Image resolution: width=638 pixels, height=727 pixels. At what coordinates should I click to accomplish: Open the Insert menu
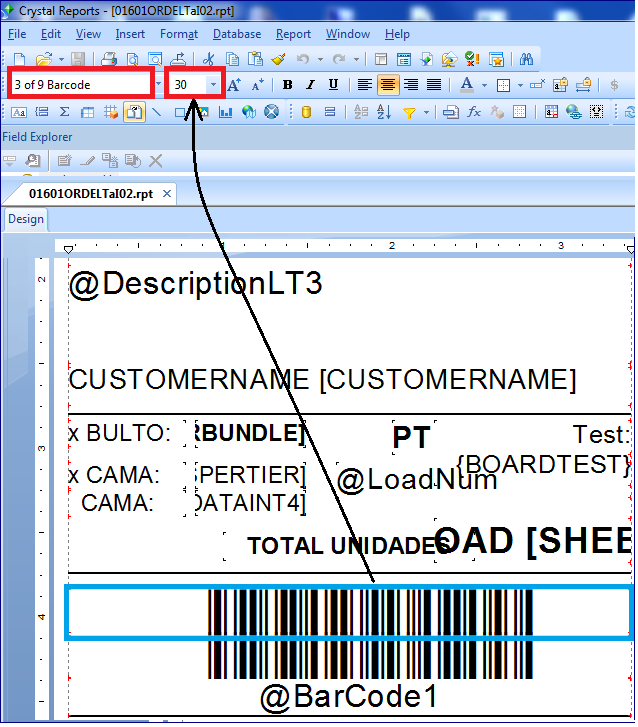[x=130, y=34]
